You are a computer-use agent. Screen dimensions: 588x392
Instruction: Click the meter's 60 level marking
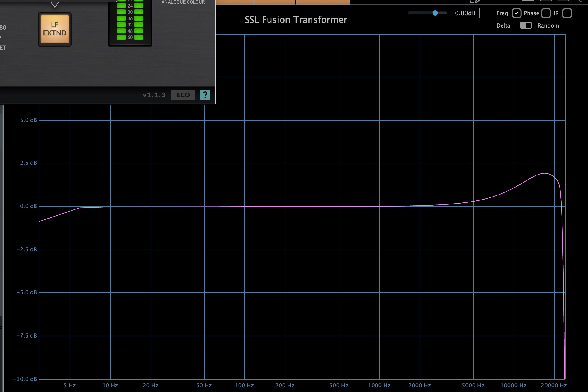pos(130,37)
